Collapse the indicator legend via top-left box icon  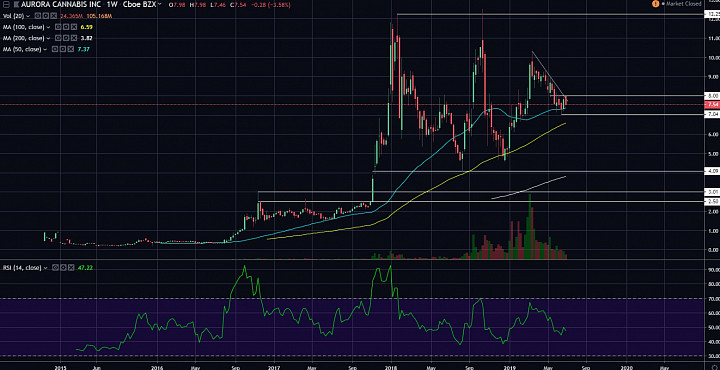click(x=6, y=5)
